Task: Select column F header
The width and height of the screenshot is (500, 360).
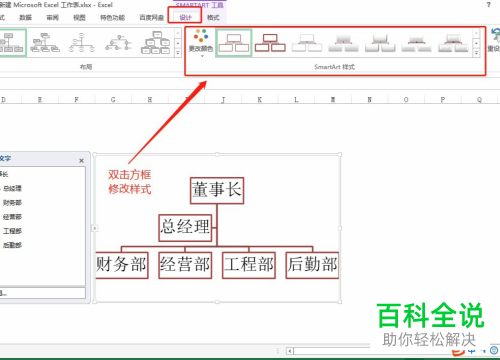Action: 76,99
